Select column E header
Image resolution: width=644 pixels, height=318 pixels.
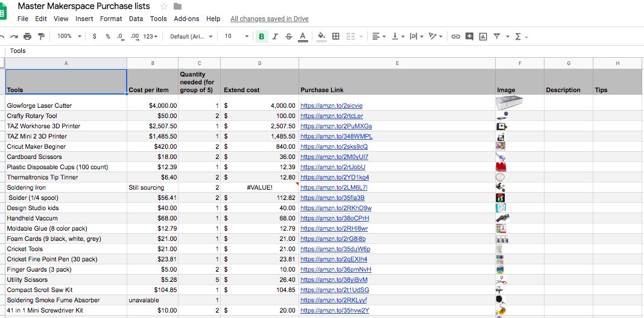tap(397, 63)
